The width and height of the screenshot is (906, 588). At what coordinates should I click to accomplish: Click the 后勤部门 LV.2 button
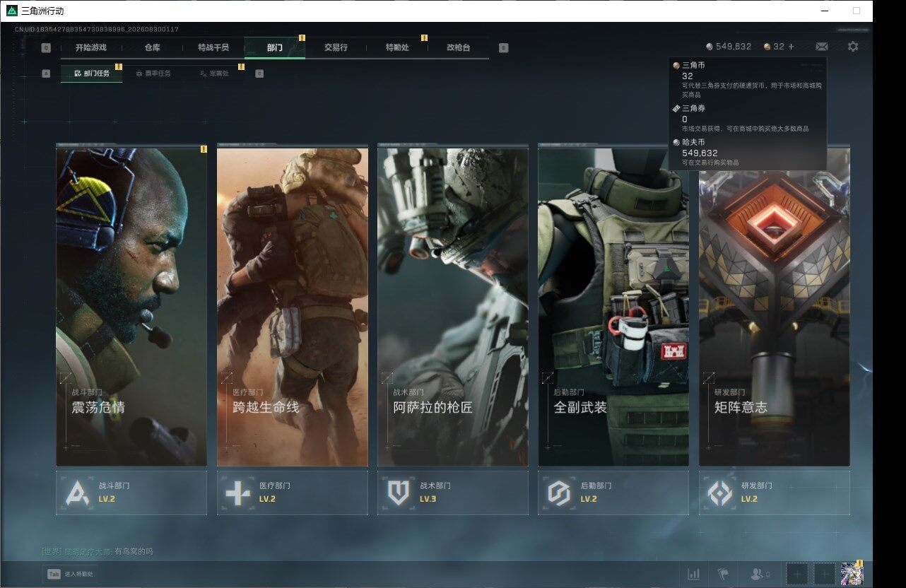613,493
